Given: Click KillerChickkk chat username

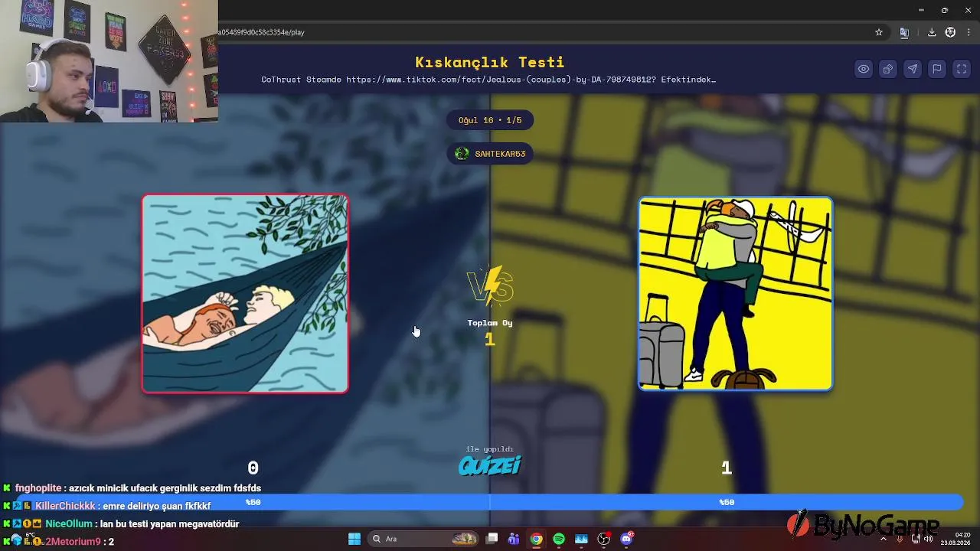Looking at the screenshot, I should click(65, 506).
